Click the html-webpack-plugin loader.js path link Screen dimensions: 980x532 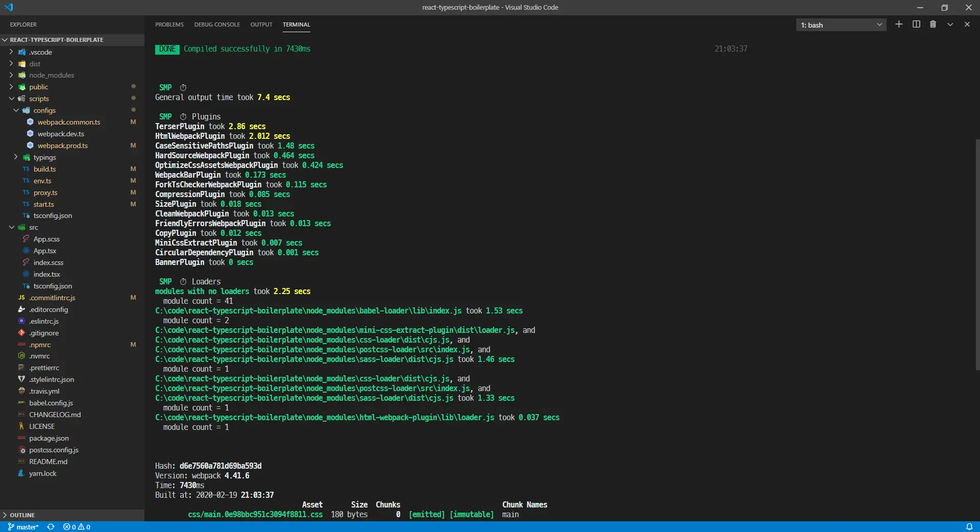click(x=325, y=418)
